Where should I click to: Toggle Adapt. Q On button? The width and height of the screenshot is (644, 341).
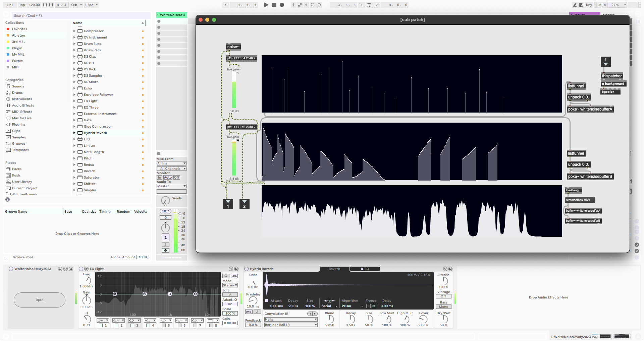click(x=230, y=304)
